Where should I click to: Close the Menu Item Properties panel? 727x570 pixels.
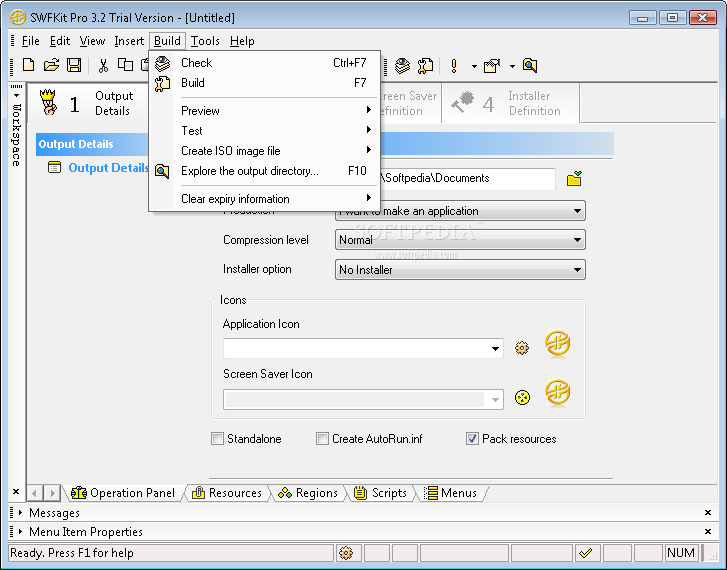coord(708,532)
